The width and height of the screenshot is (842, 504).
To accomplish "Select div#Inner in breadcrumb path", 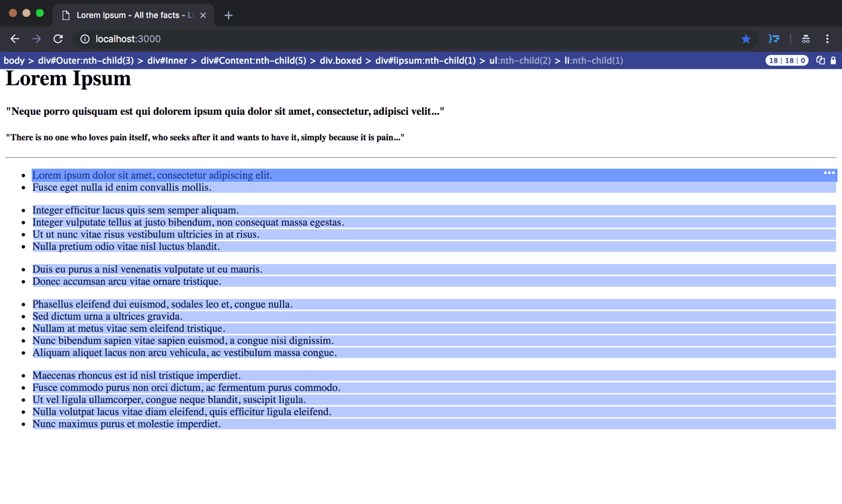I will coord(167,60).
